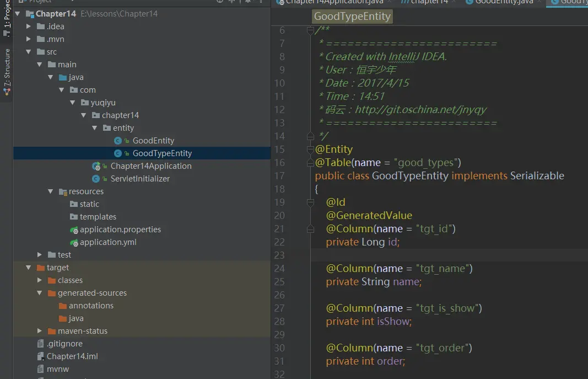Expand the maven-status folder
588x379 pixels.
coord(39,331)
